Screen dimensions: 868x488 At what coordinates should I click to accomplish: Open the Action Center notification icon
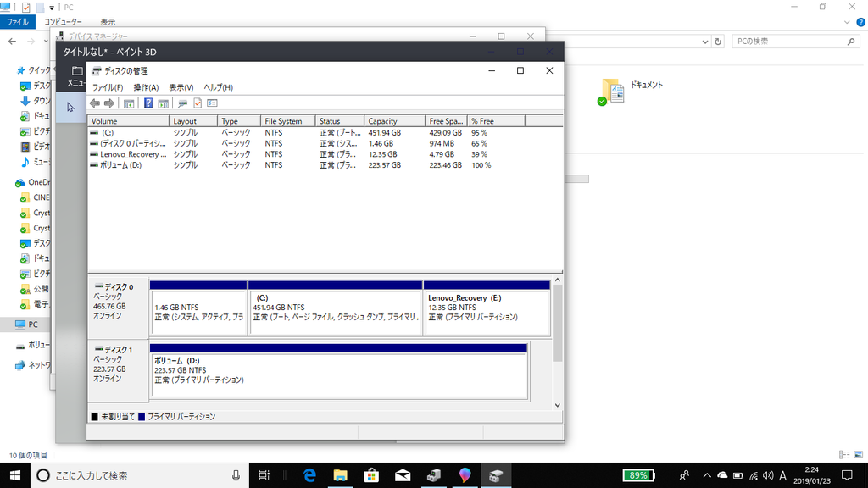pos(847,475)
